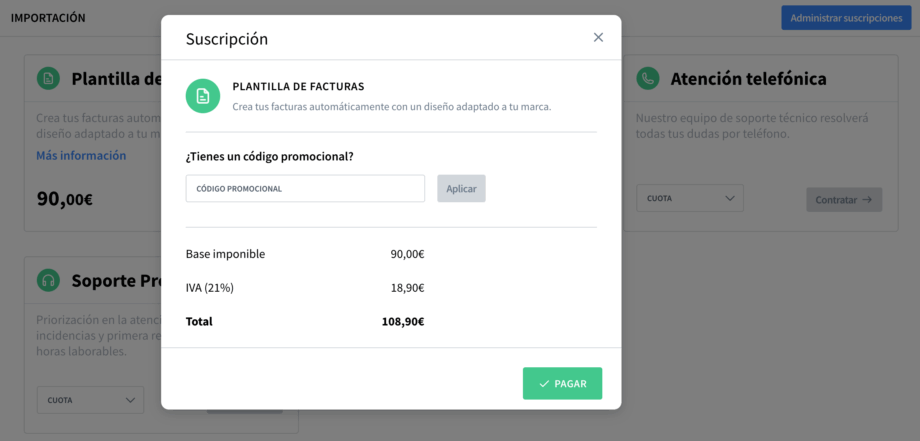
Task: Click the Total amount 108,90€
Action: (x=402, y=322)
